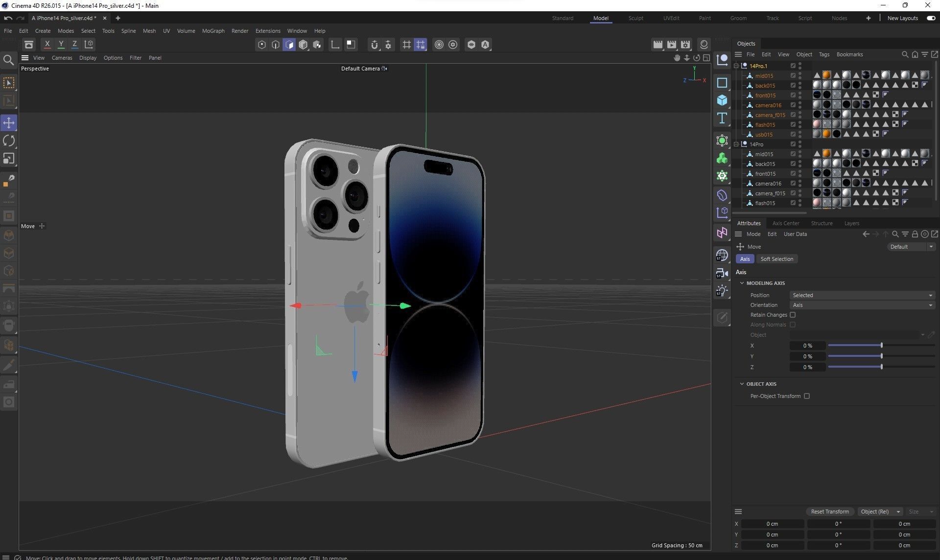Select the Soft Selection button
Screen dimensions: 940x560
coord(776,259)
